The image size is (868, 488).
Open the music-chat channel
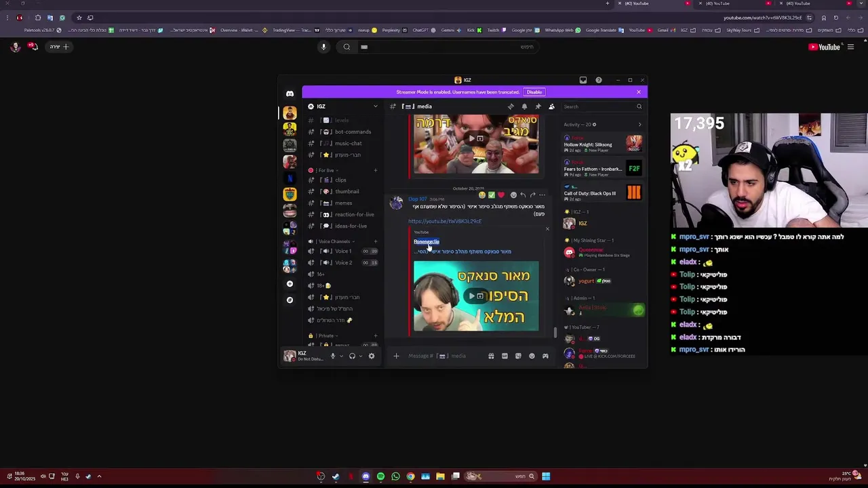[343, 144]
